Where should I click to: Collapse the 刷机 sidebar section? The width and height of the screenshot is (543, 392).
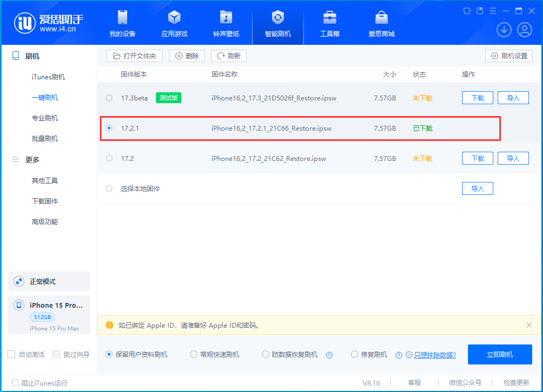pyautogui.click(x=30, y=56)
